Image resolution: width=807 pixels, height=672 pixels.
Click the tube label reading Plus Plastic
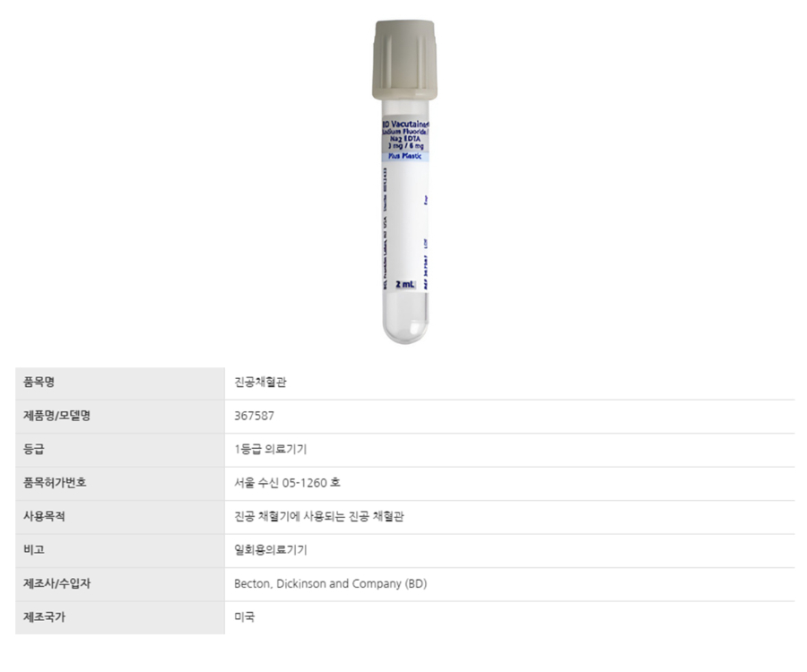pos(405,156)
